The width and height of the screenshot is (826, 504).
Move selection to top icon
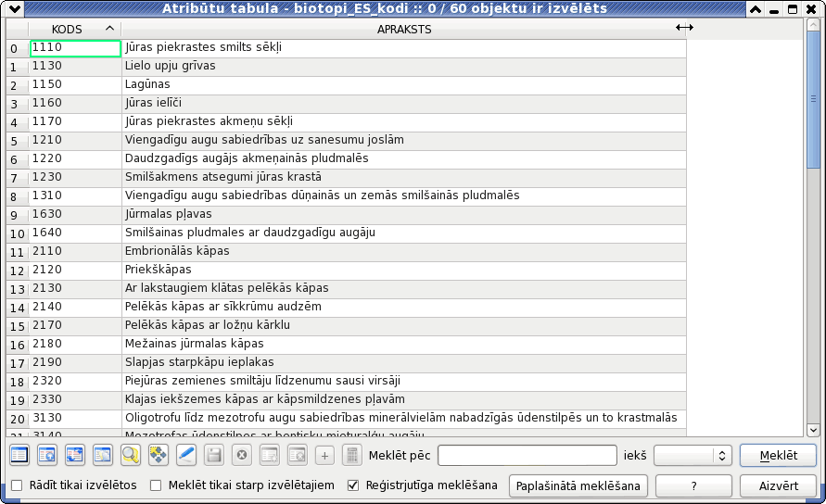pos(47,455)
